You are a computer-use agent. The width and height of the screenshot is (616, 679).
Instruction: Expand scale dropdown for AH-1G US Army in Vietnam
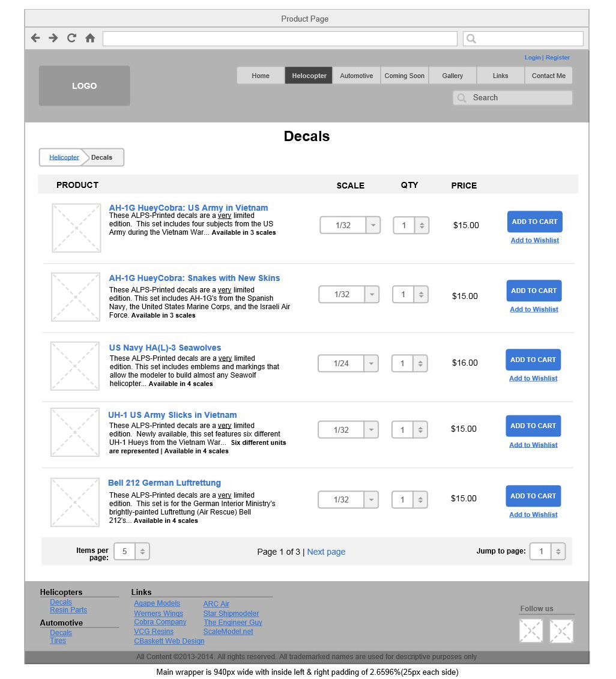(373, 226)
